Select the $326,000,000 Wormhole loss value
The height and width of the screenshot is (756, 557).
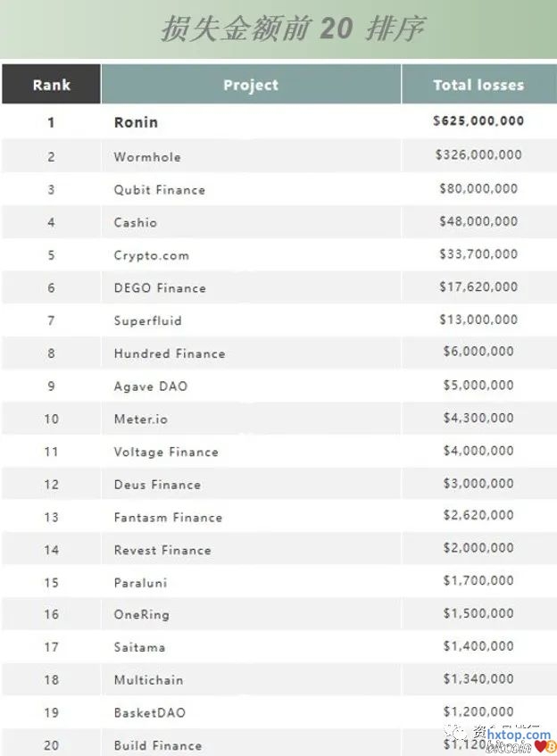pyautogui.click(x=478, y=155)
